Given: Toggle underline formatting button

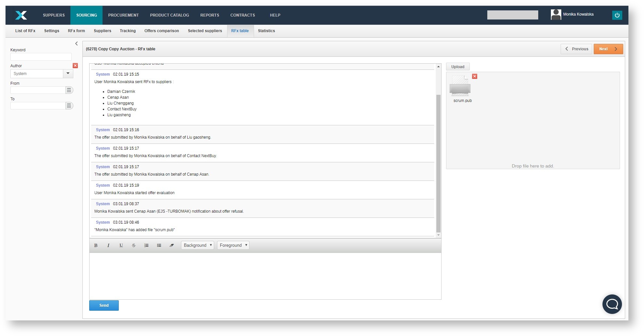Looking at the screenshot, I should point(121,245).
